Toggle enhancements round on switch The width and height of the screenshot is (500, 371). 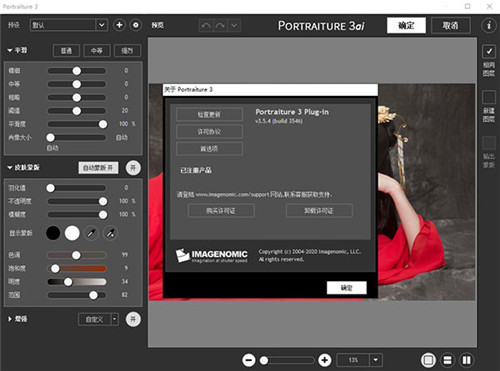133,319
